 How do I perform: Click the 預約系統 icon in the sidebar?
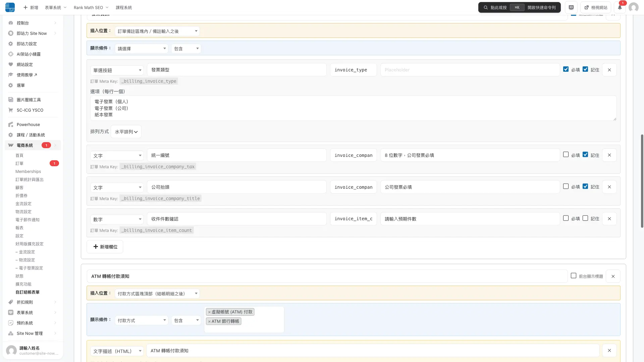pyautogui.click(x=11, y=323)
